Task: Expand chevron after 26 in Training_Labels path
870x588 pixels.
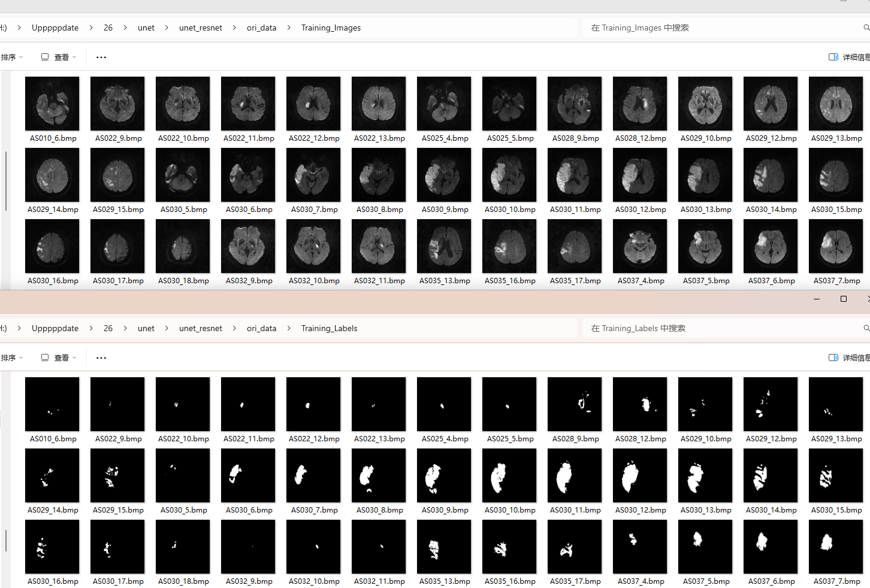Action: coord(125,328)
